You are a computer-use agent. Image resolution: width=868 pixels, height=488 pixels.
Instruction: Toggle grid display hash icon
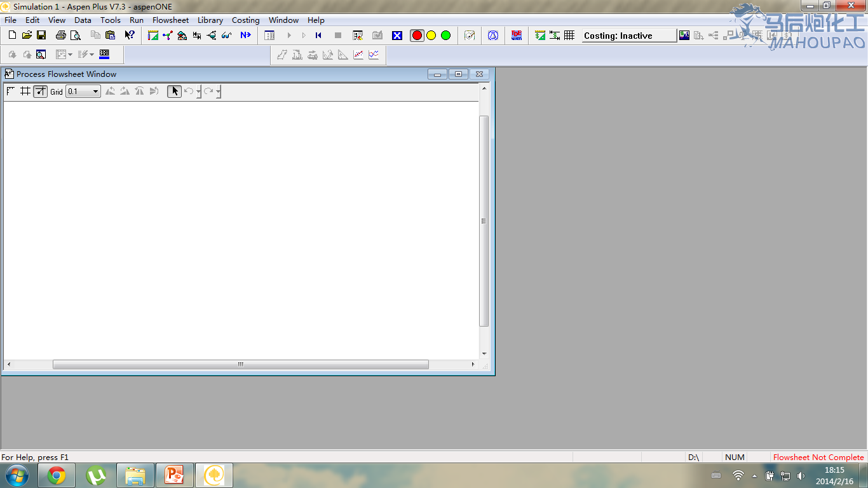[25, 91]
